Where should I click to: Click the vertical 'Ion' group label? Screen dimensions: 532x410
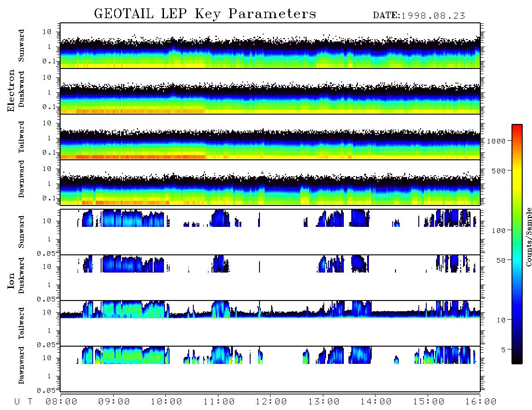pyautogui.click(x=11, y=281)
